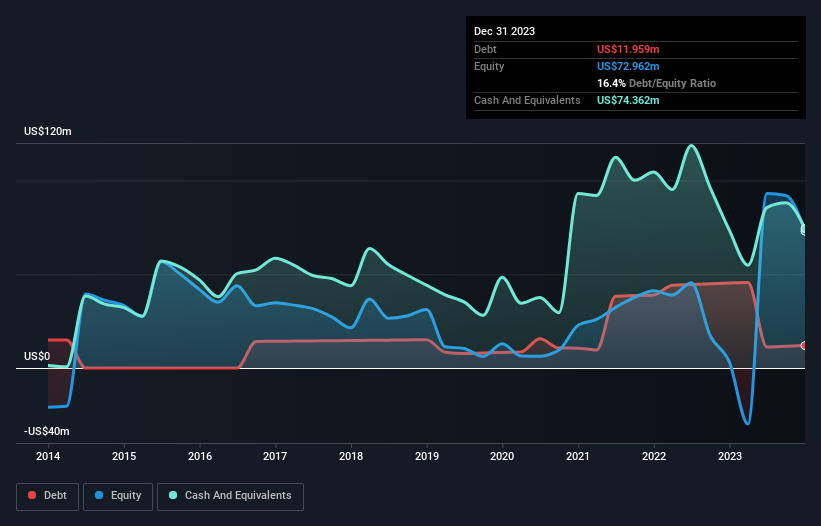Image resolution: width=821 pixels, height=526 pixels.
Task: Click the 2017 x-axis label
Action: point(275,456)
